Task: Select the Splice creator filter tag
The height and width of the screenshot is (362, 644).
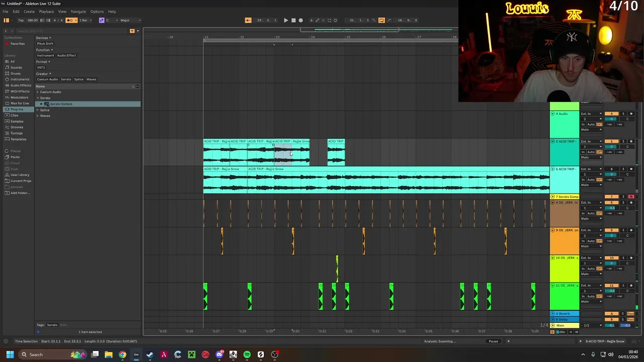Action: tap(78, 79)
